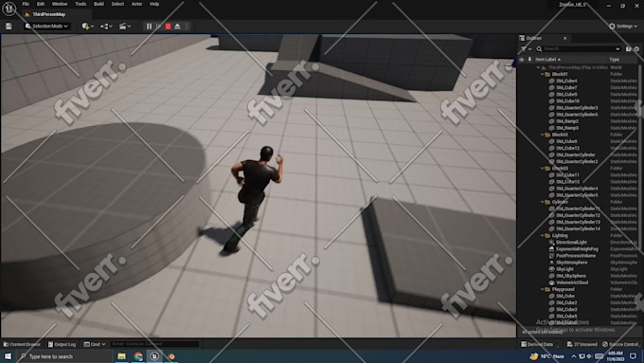644x363 pixels.
Task: Open the Content Drawer
Action: (22, 344)
